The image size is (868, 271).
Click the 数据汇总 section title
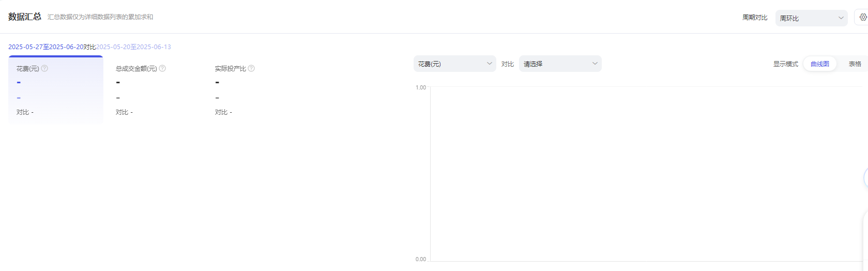tap(24, 17)
